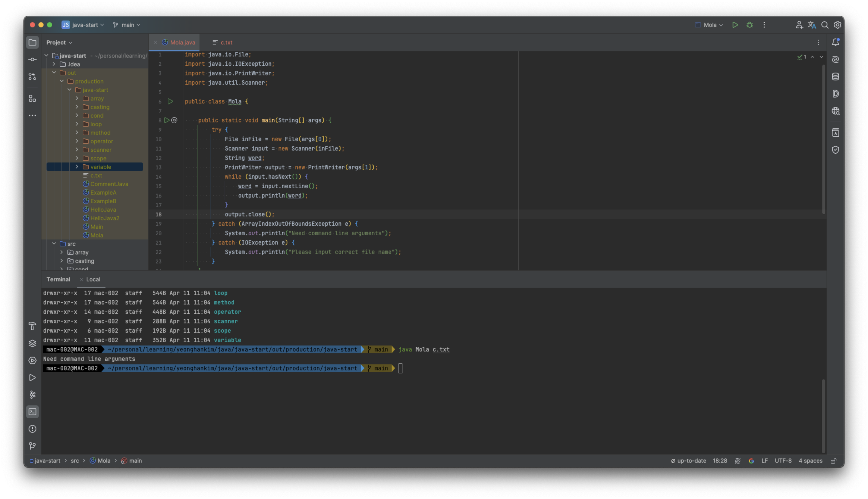Change 4 spaces indent setting
Image resolution: width=868 pixels, height=499 pixels.
[810, 461]
